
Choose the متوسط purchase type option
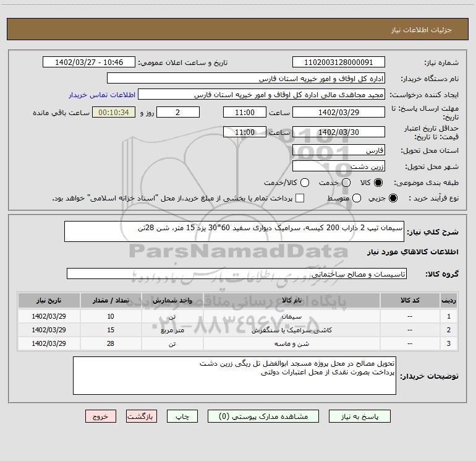357,198
